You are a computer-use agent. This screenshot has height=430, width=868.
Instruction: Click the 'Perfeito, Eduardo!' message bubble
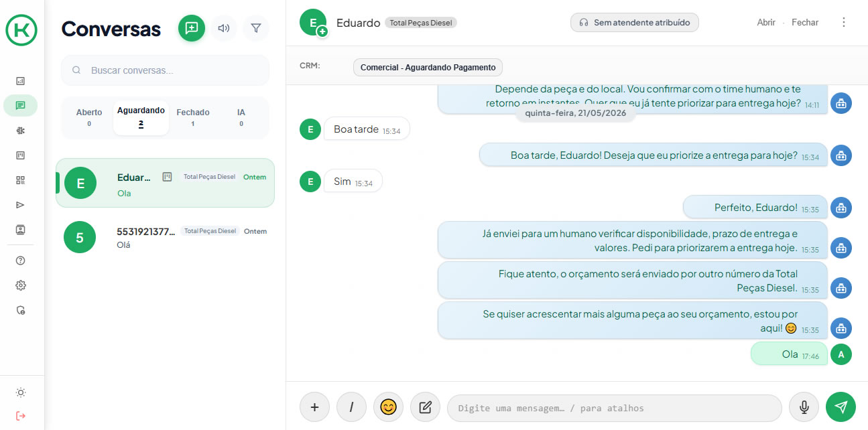click(755, 208)
